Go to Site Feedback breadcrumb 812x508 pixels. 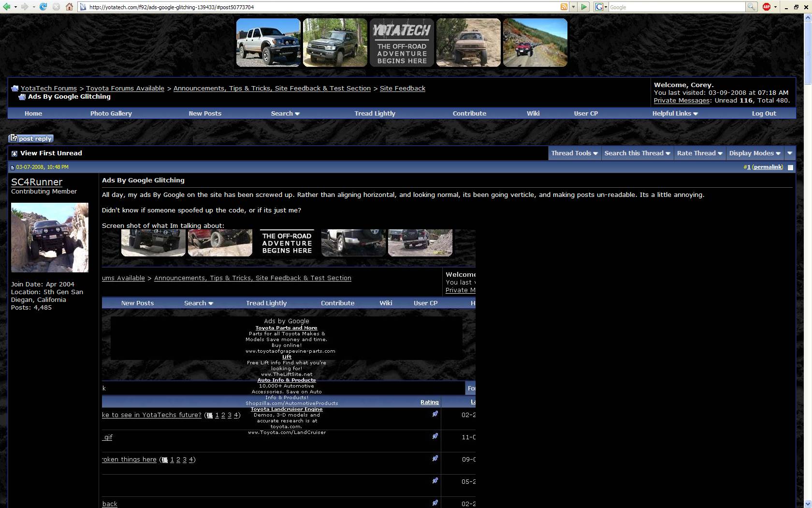click(x=403, y=88)
